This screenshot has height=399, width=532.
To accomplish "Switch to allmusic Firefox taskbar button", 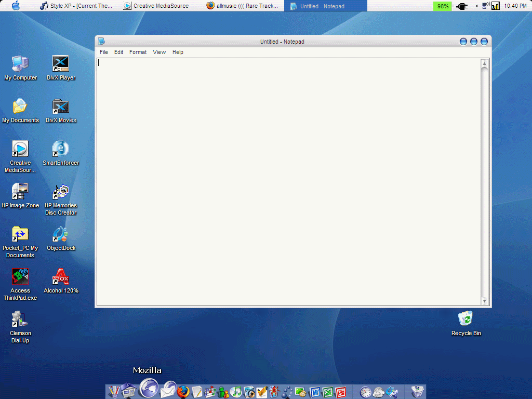I will 243,6.
